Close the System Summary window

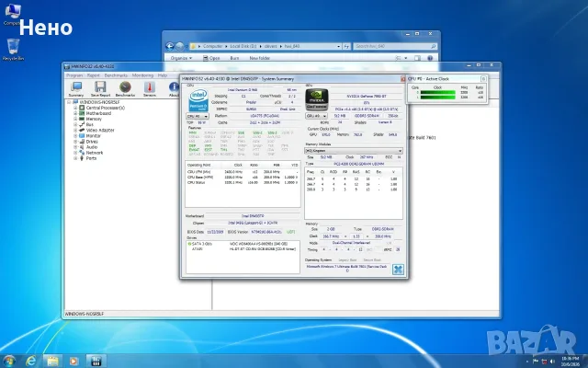[403, 79]
